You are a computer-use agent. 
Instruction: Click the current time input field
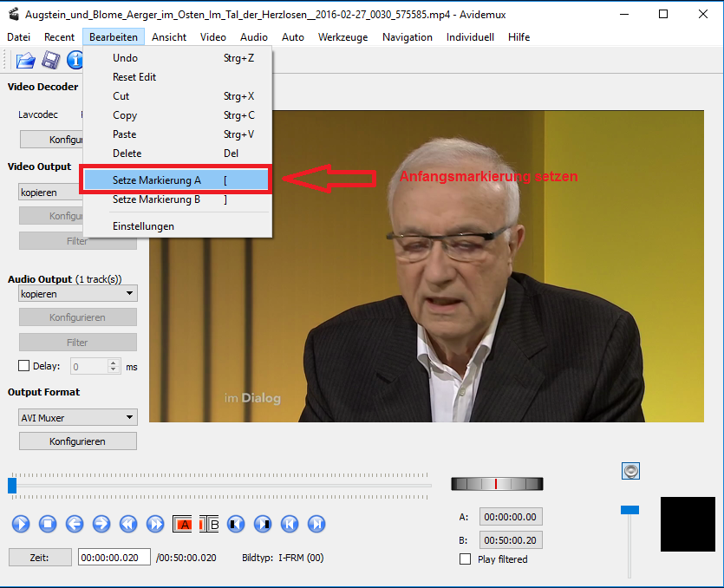tap(114, 558)
